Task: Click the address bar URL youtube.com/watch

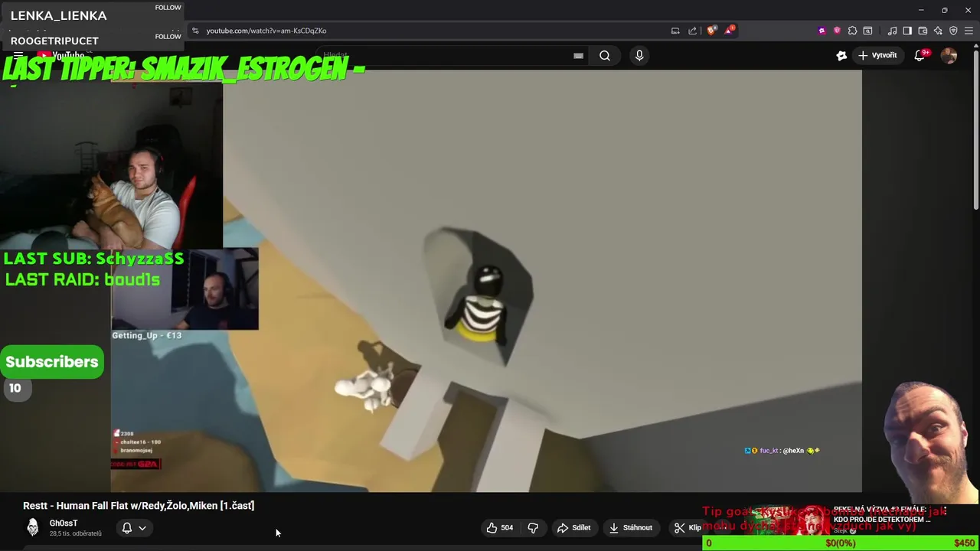Action: pos(266,31)
